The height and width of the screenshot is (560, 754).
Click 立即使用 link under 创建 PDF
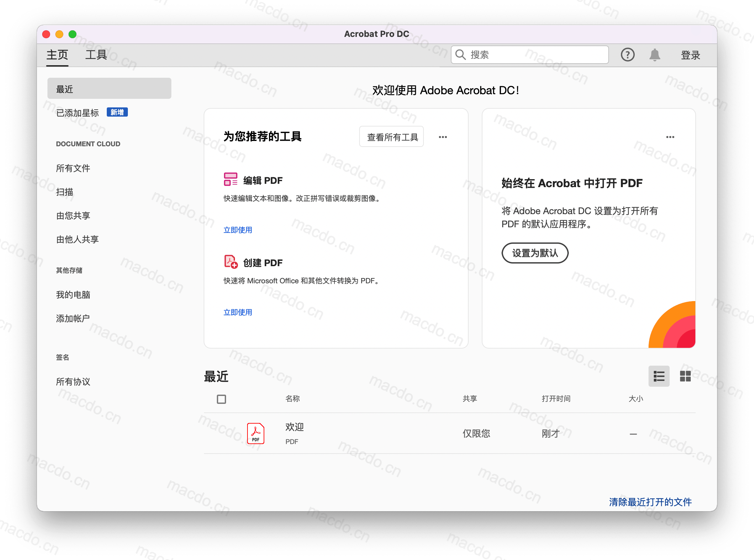click(238, 312)
